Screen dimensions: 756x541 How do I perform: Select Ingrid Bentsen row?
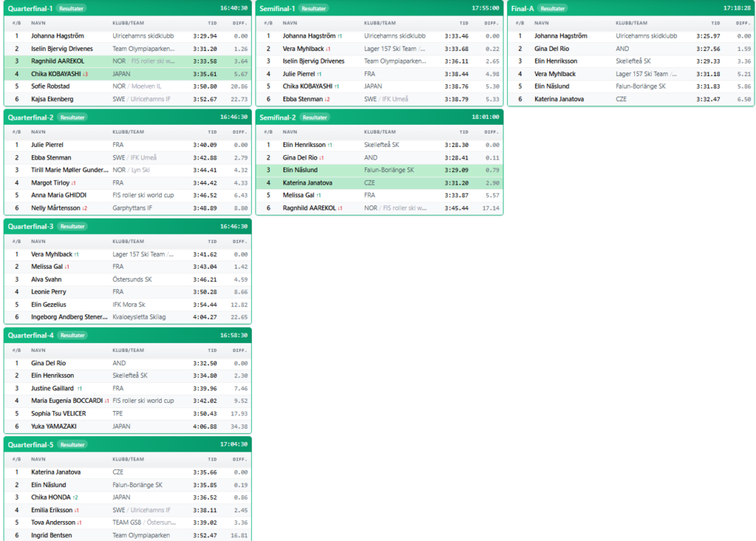point(128,535)
